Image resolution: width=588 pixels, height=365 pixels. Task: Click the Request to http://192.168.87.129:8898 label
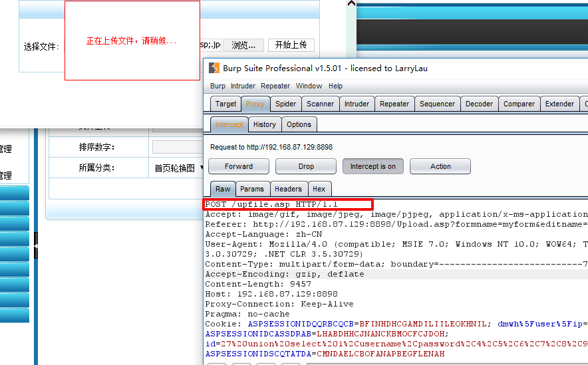[x=271, y=147]
